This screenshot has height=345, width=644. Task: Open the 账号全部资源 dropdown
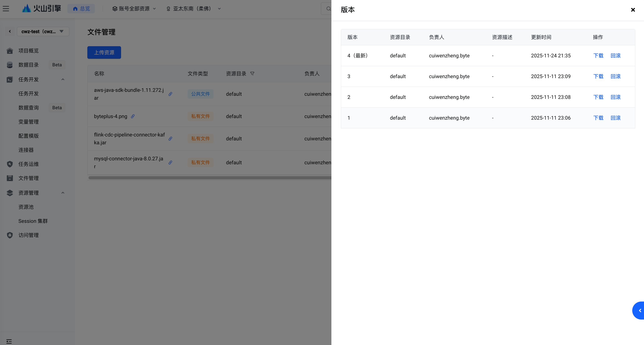click(x=134, y=9)
